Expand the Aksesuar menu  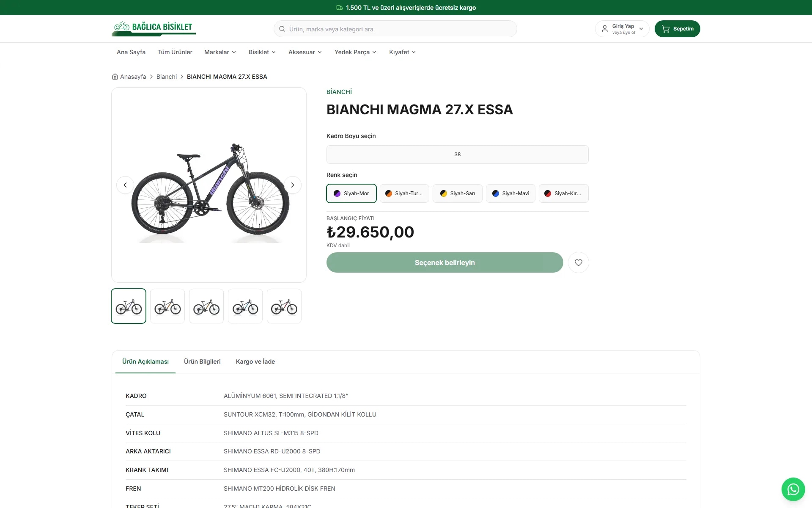[x=305, y=52]
